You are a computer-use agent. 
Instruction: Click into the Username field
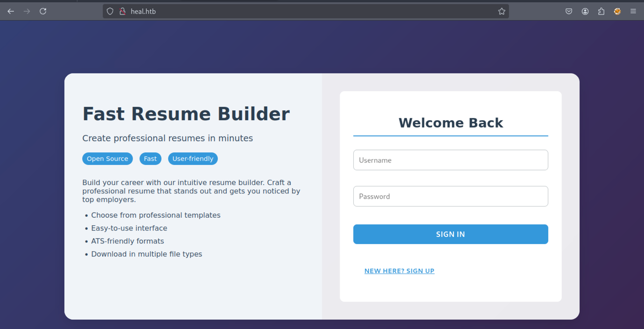(x=450, y=160)
